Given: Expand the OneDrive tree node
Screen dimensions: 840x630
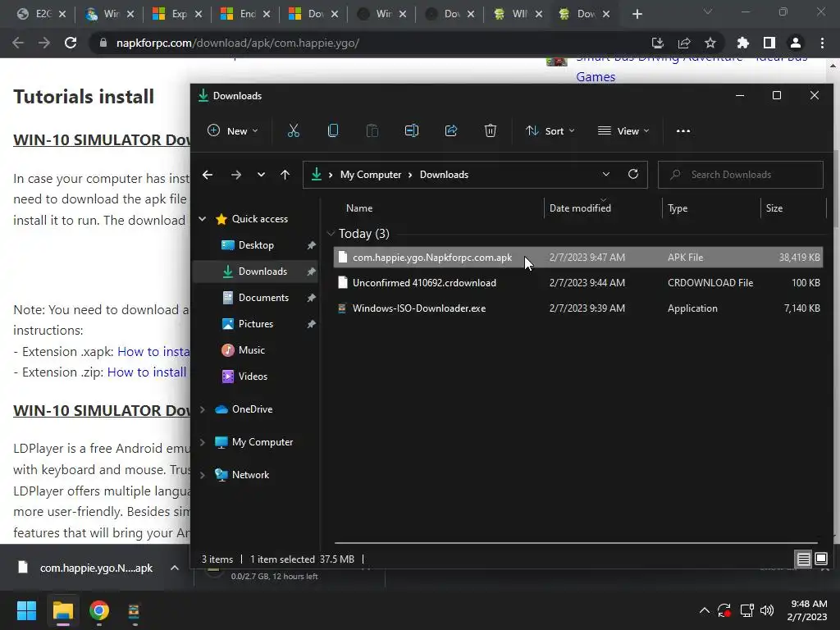Looking at the screenshot, I should click(x=203, y=409).
